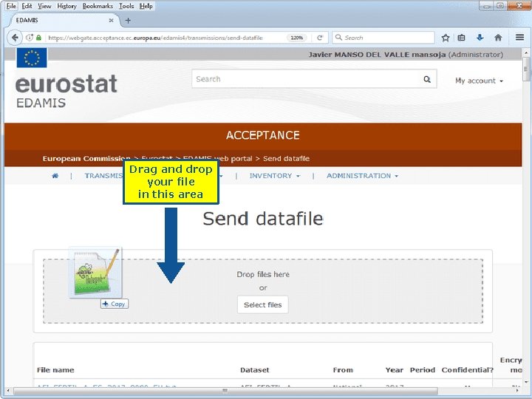This screenshot has width=532, height=399.
Task: Select the EDAMIS browser tab
Action: pos(63,21)
